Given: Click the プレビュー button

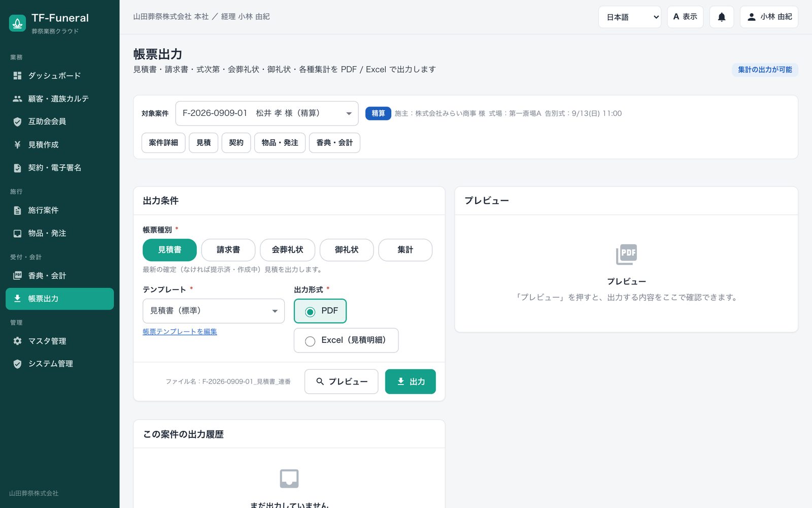Looking at the screenshot, I should [342, 382].
